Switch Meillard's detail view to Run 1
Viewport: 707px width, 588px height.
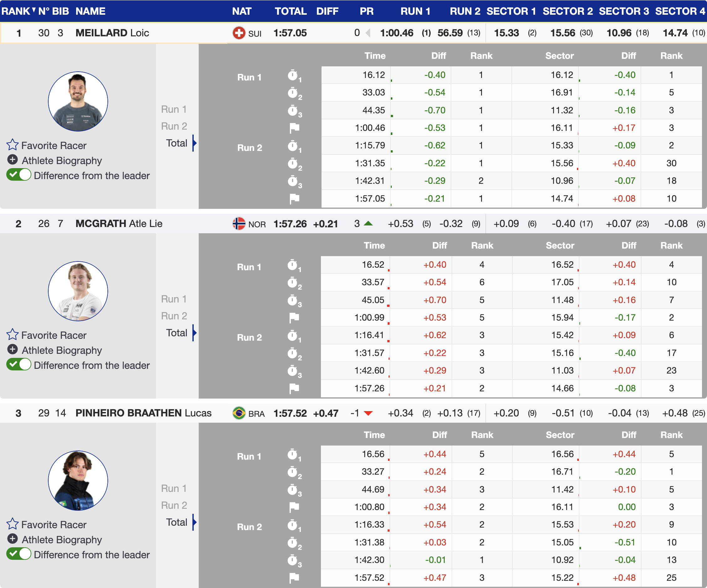pyautogui.click(x=173, y=109)
